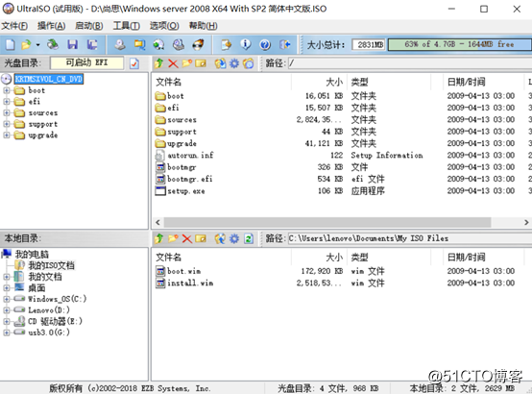Viewport: 532px width, 394px height.
Task: Click the 大小 column header in disc pane
Action: tap(319, 82)
